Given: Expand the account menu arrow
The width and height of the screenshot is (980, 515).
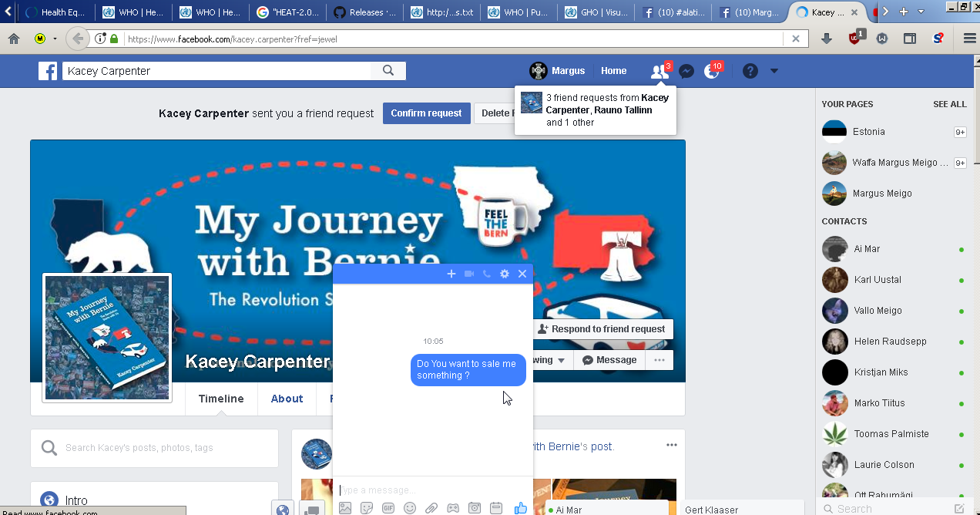Looking at the screenshot, I should click(x=774, y=71).
